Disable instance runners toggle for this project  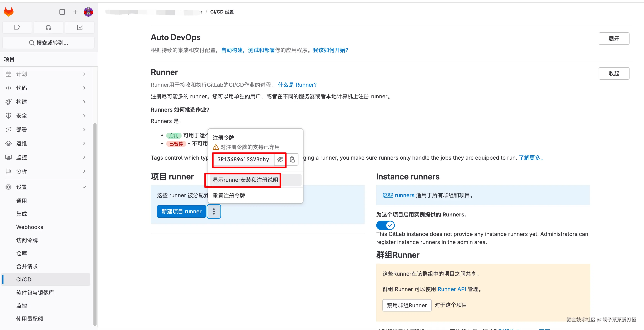point(385,225)
